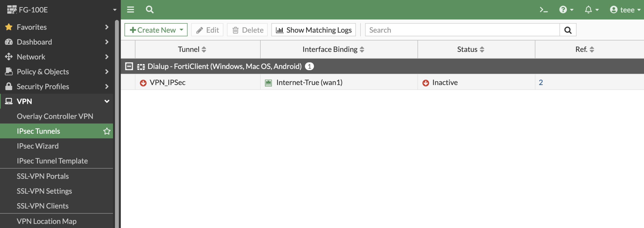Screen dimensions: 644x228
Task: Click the search button beside Search field
Action: tap(568, 30)
